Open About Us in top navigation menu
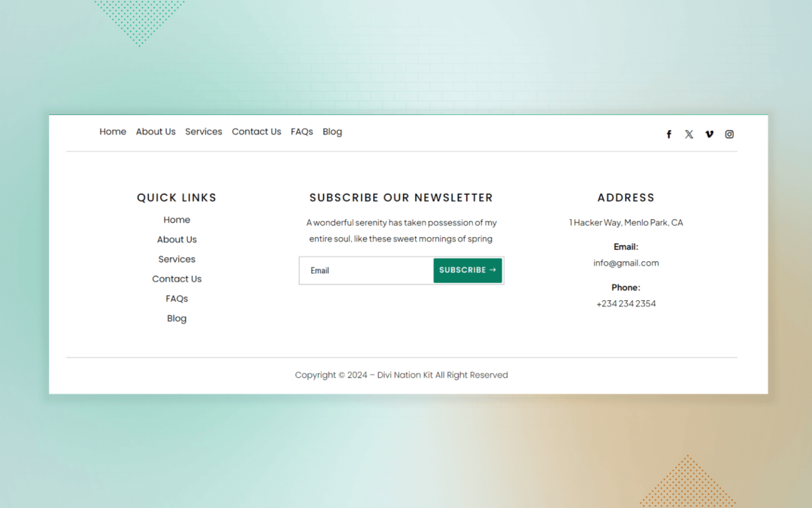This screenshot has width=812, height=508. (156, 132)
